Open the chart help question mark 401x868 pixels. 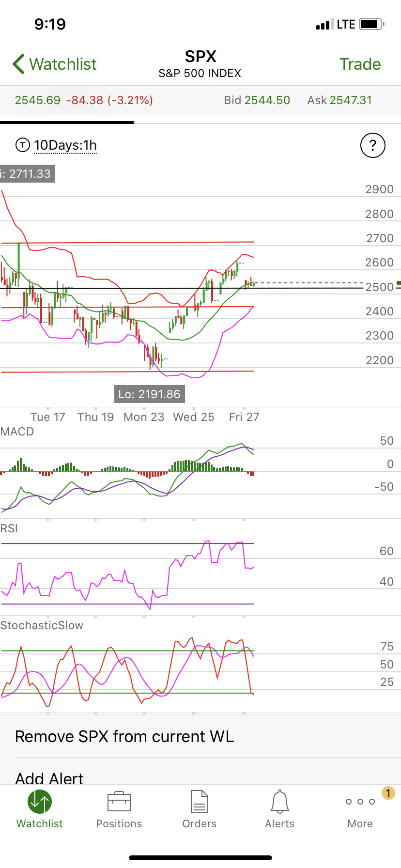click(x=373, y=145)
